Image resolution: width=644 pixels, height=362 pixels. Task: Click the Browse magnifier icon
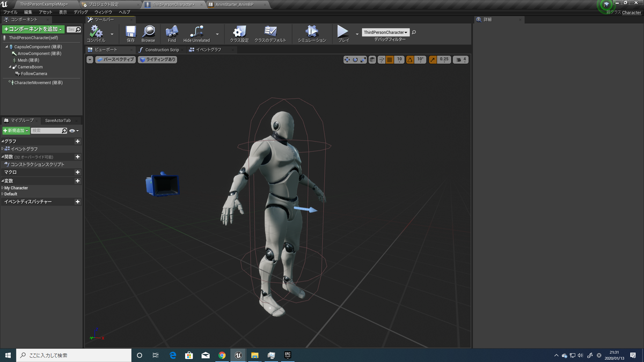pyautogui.click(x=148, y=32)
